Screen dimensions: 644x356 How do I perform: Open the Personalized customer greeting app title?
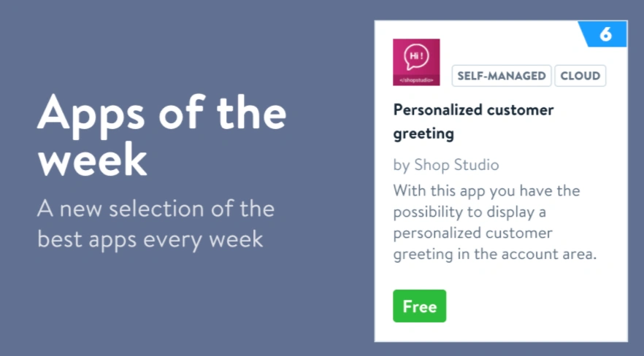(x=473, y=121)
